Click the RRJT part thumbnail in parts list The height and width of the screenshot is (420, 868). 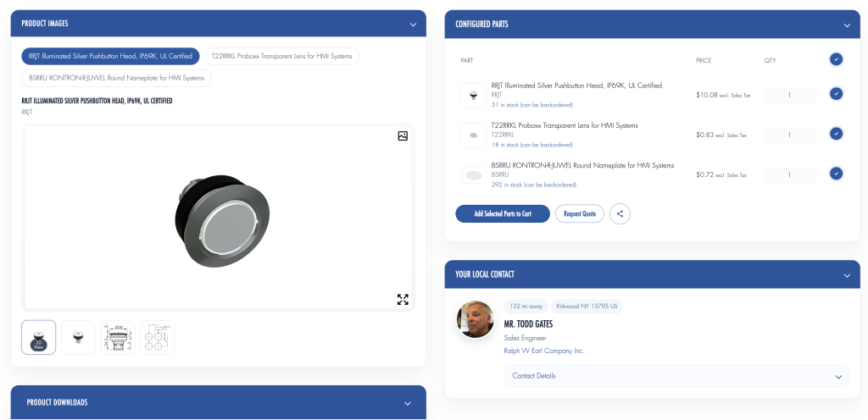(x=473, y=95)
